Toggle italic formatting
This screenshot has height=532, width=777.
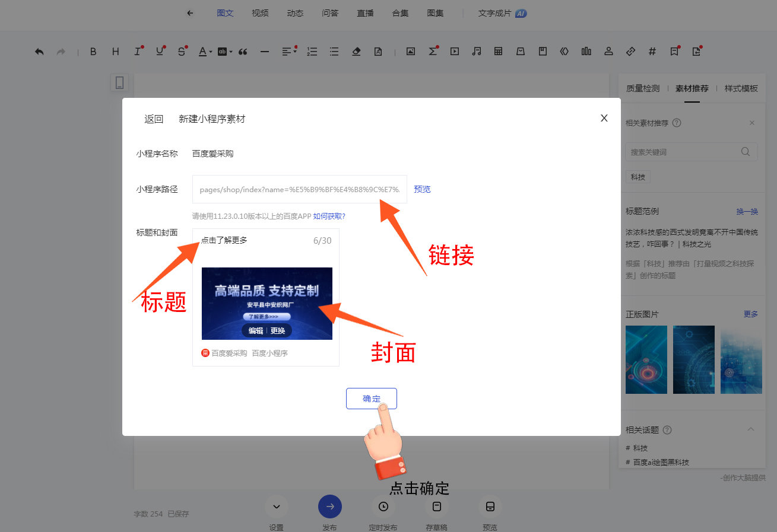(138, 52)
